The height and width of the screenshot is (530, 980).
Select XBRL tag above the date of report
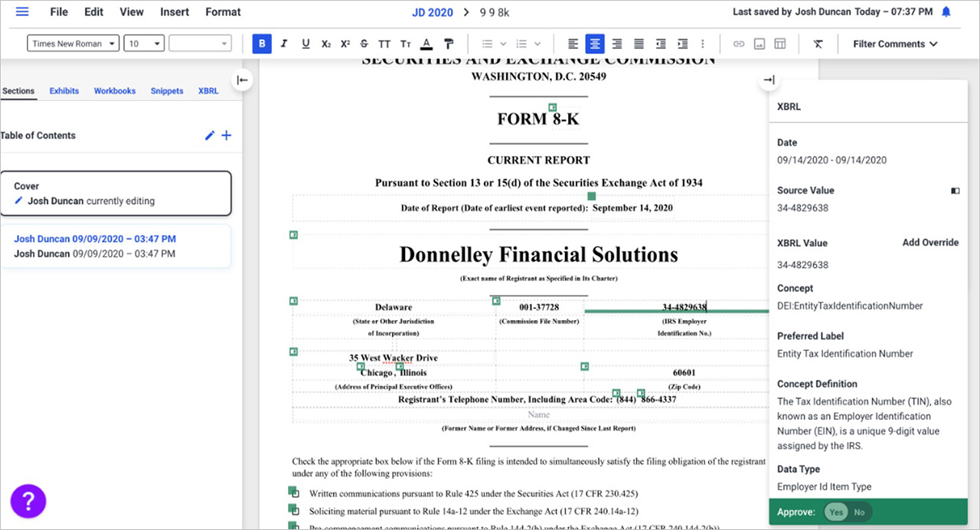pos(591,197)
